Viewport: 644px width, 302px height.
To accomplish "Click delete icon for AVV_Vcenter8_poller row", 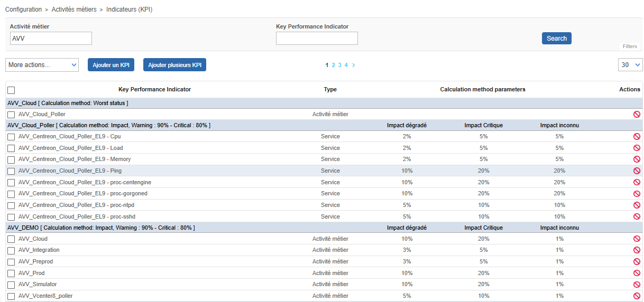I will 637,296.
